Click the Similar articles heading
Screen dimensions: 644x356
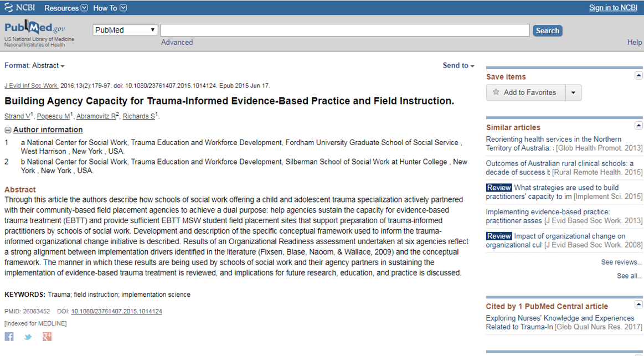tap(513, 127)
